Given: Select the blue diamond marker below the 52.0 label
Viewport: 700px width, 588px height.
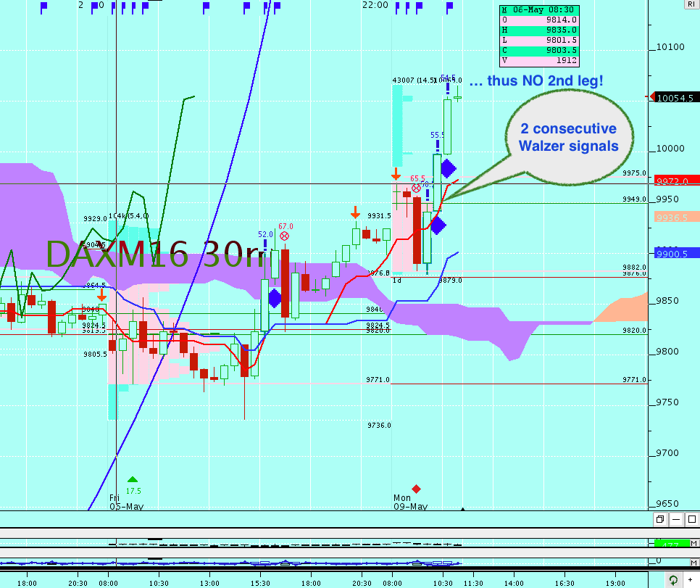Looking at the screenshot, I should (274, 298).
